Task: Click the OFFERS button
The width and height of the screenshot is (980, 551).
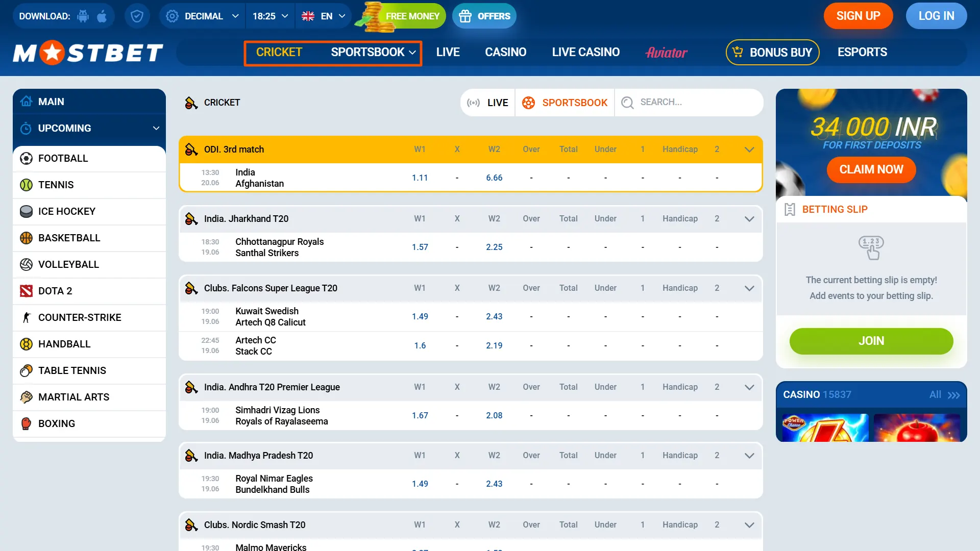Action: (484, 16)
